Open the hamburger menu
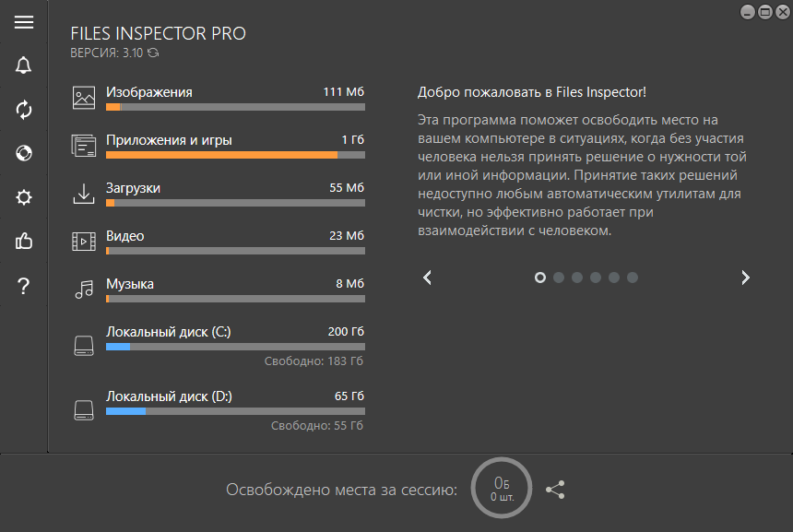 coord(24,22)
